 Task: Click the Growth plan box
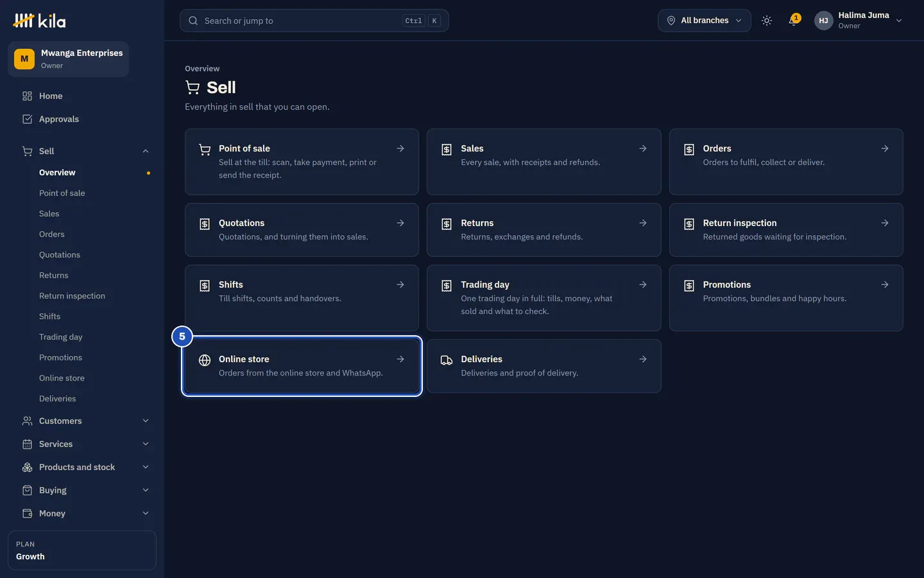point(82,550)
